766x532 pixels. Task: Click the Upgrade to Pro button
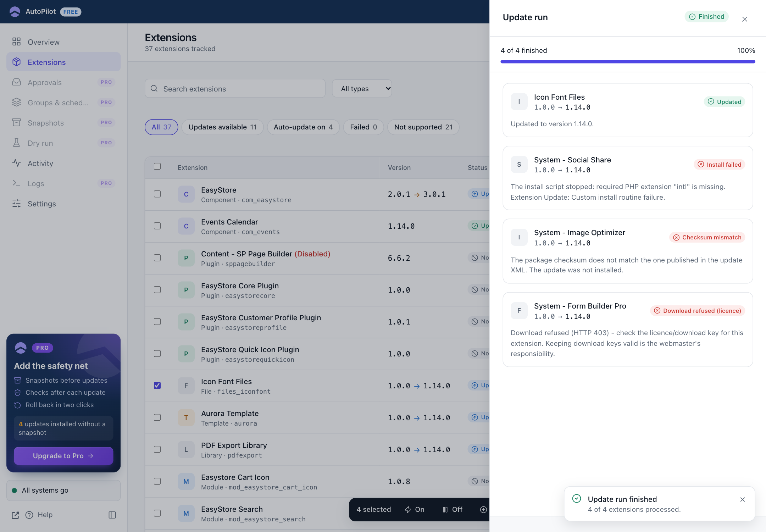click(x=63, y=456)
